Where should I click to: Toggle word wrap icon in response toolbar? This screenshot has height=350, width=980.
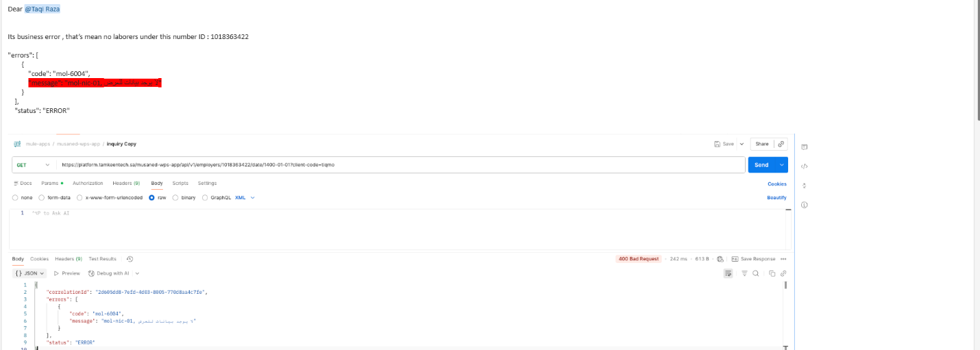(x=728, y=273)
